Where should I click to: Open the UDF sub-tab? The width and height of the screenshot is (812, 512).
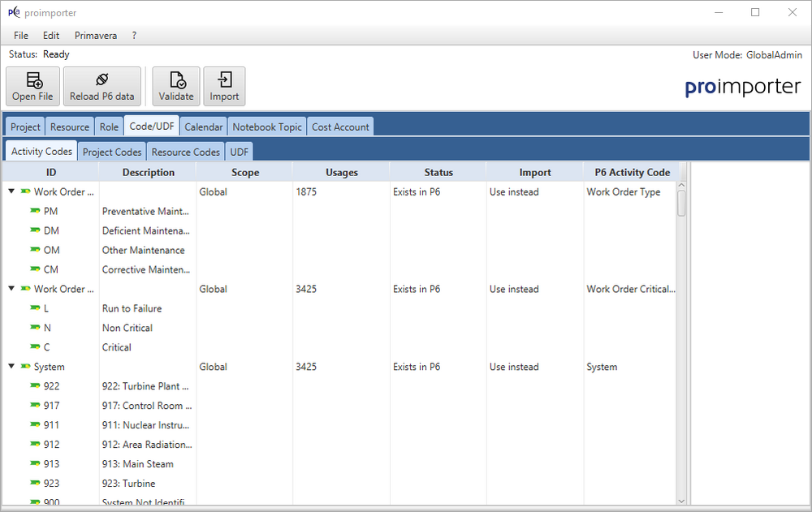(240, 152)
